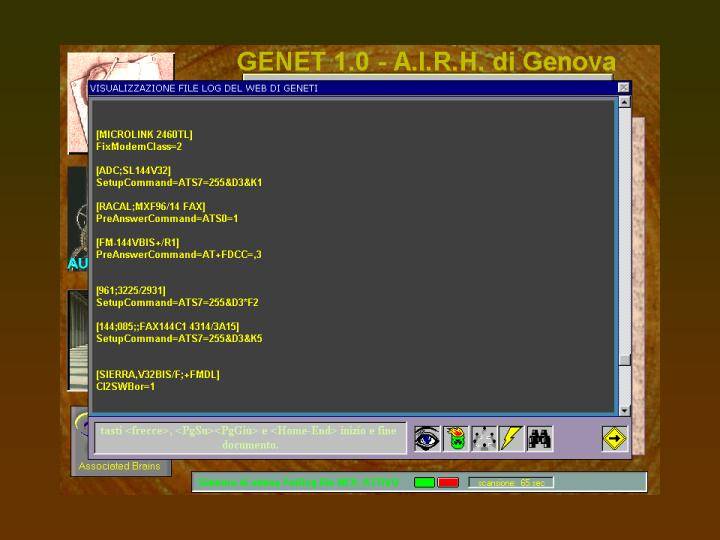Click the Cl2SWBor=1 line
Screen dimensions: 720x540
tap(125, 387)
